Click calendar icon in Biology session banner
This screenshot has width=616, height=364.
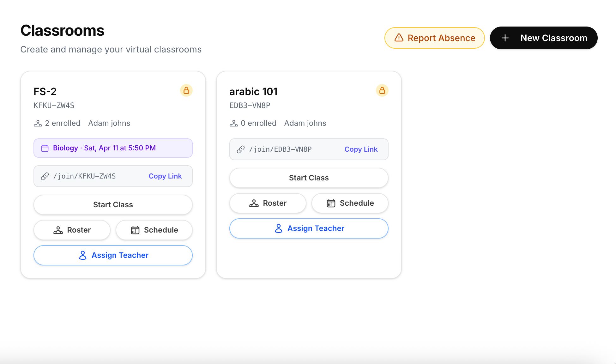click(45, 148)
